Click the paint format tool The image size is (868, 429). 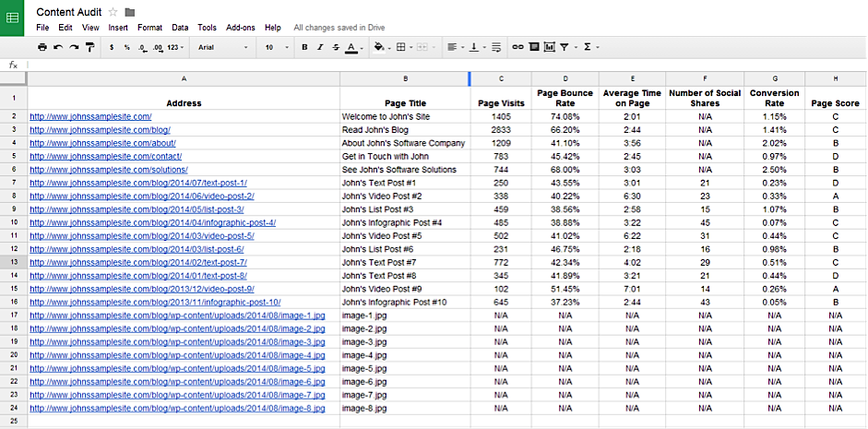pos(89,46)
